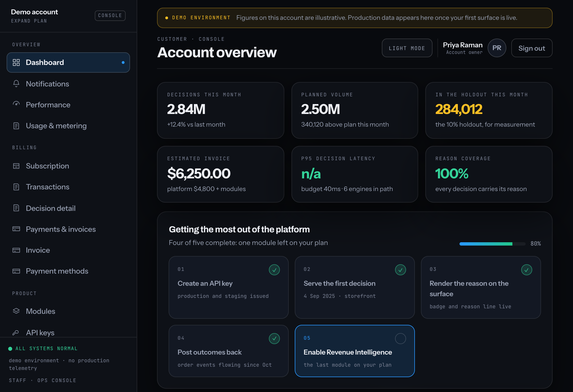Image resolution: width=573 pixels, height=392 pixels.
Task: Click the green check on Create an API key
Action: 274,270
